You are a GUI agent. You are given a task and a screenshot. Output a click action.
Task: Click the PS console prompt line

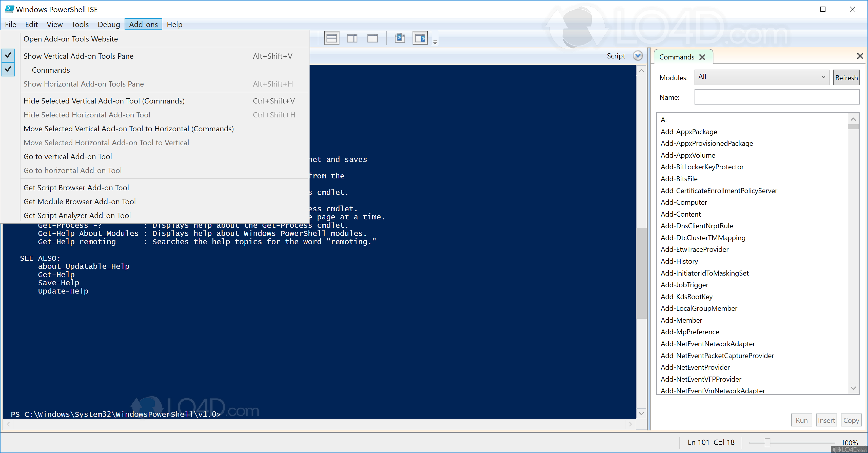[115, 414]
